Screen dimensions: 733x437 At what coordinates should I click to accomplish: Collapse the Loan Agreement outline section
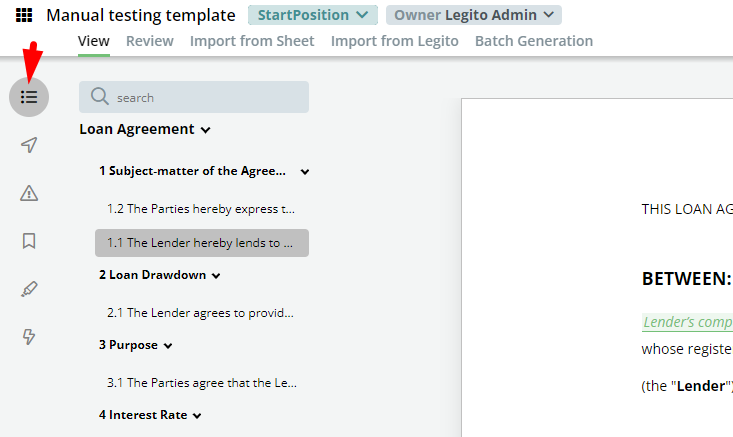206,130
